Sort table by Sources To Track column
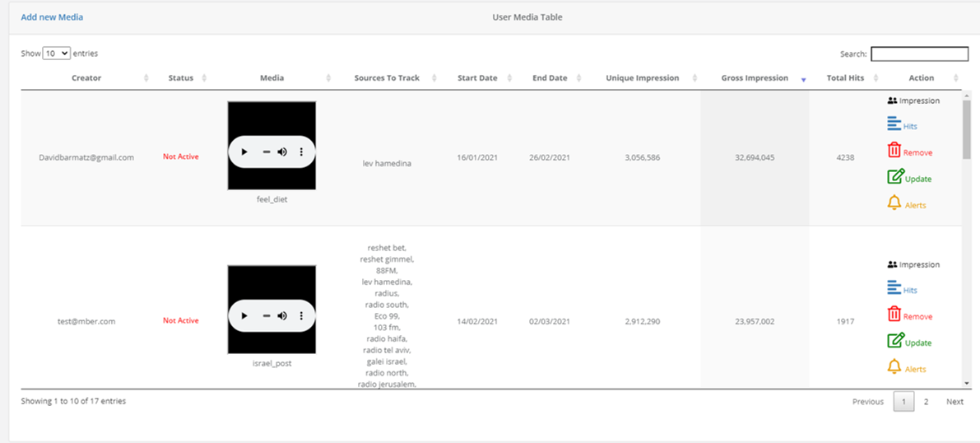Image resolution: width=980 pixels, height=443 pixels. [387, 78]
